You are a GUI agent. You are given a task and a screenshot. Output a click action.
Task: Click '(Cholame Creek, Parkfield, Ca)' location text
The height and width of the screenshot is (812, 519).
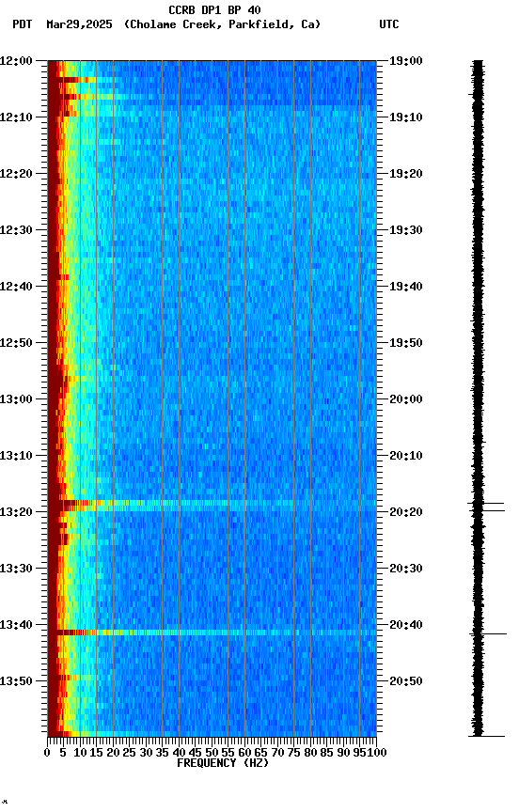[222, 24]
